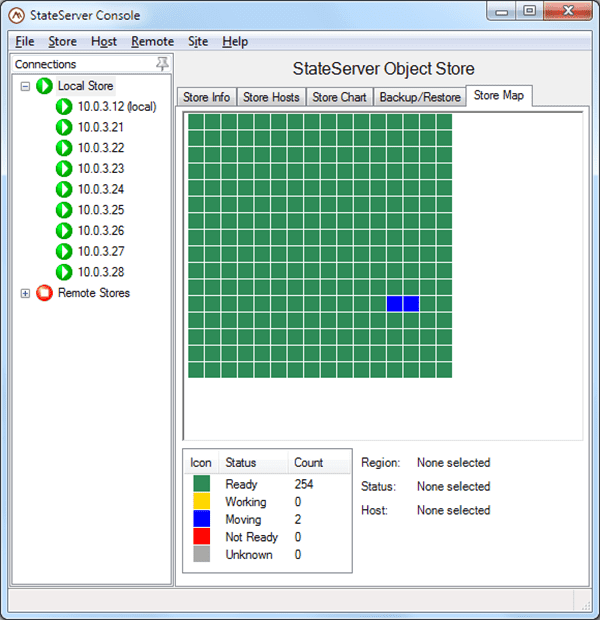
Task: Select host 10.0.3.25 in tree
Action: 101,210
